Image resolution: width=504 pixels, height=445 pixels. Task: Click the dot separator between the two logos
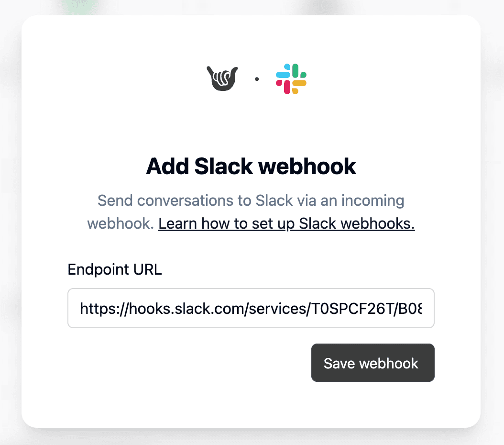pos(257,79)
